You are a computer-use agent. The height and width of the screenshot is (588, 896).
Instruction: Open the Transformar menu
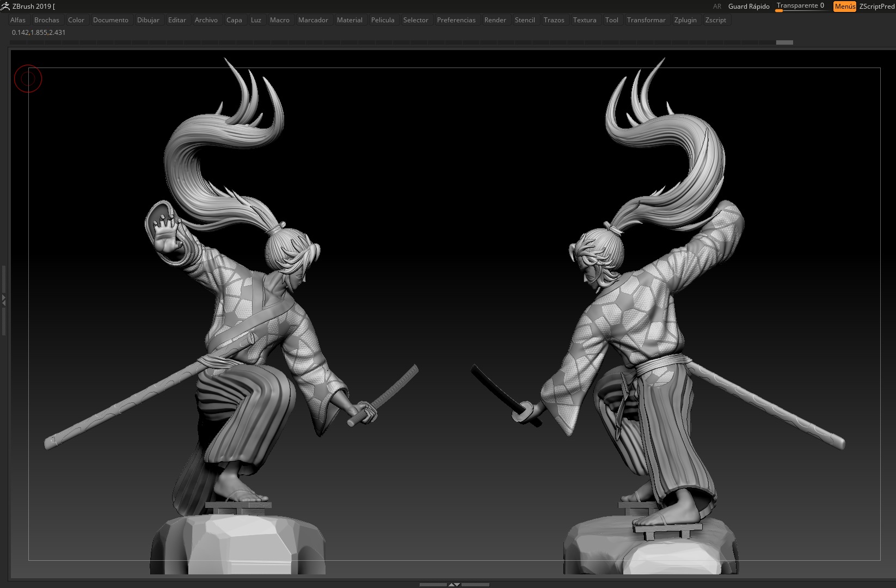pos(646,20)
